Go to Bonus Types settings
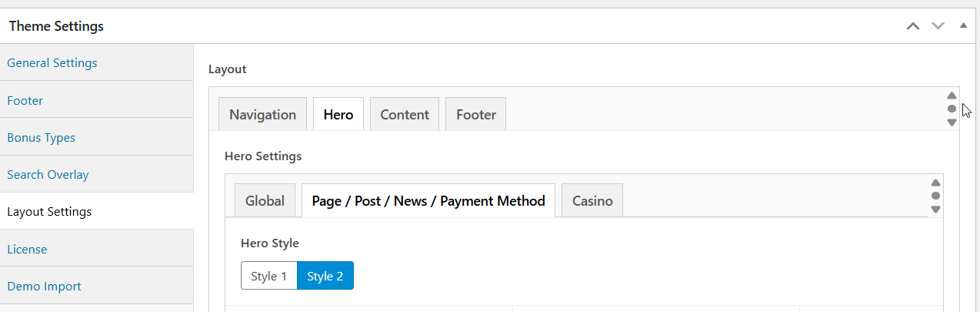 point(42,138)
